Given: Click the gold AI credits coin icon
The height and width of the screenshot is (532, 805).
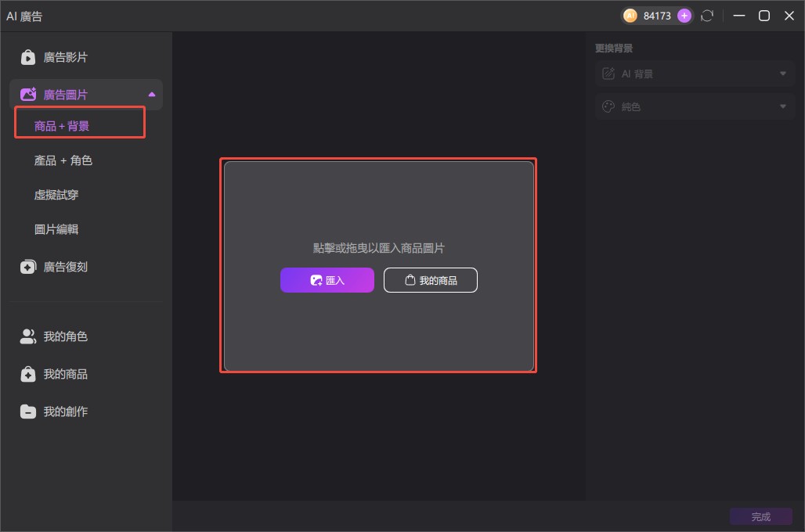Looking at the screenshot, I should point(630,16).
